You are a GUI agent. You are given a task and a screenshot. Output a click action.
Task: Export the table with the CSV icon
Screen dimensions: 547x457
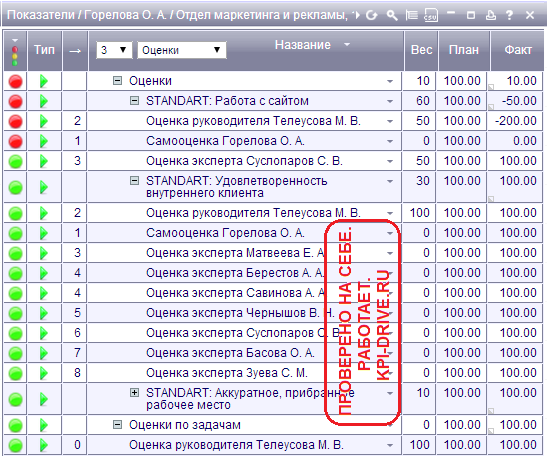tap(431, 15)
